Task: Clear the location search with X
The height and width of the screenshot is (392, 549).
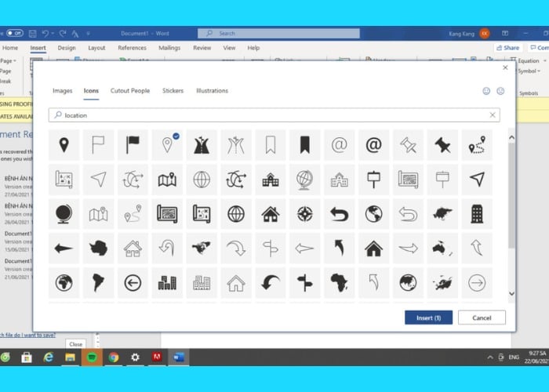Action: click(493, 115)
